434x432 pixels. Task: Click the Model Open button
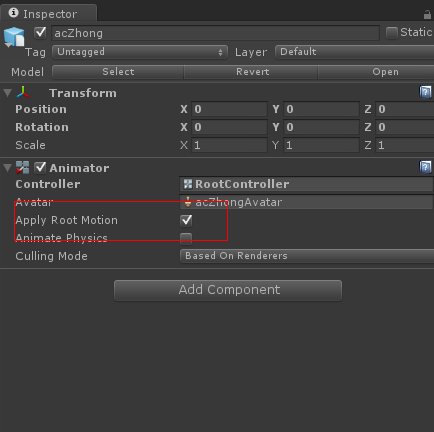coord(376,72)
